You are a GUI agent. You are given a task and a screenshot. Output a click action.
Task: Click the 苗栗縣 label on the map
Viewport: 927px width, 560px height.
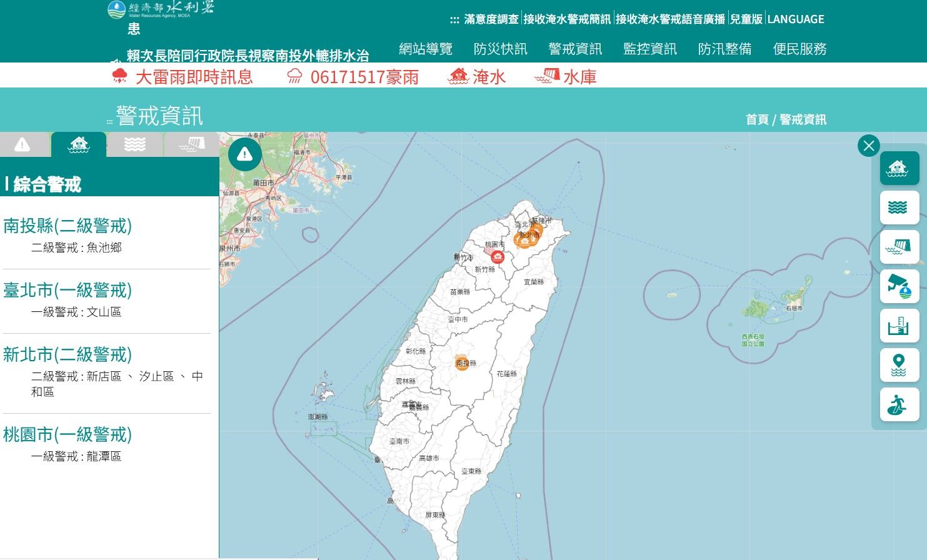pos(460,292)
